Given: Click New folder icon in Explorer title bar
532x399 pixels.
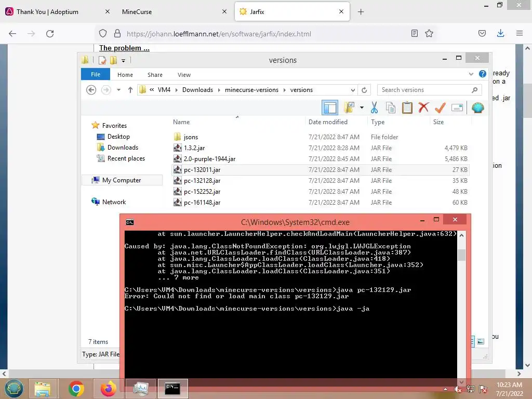Looking at the screenshot, I should tap(114, 60).
